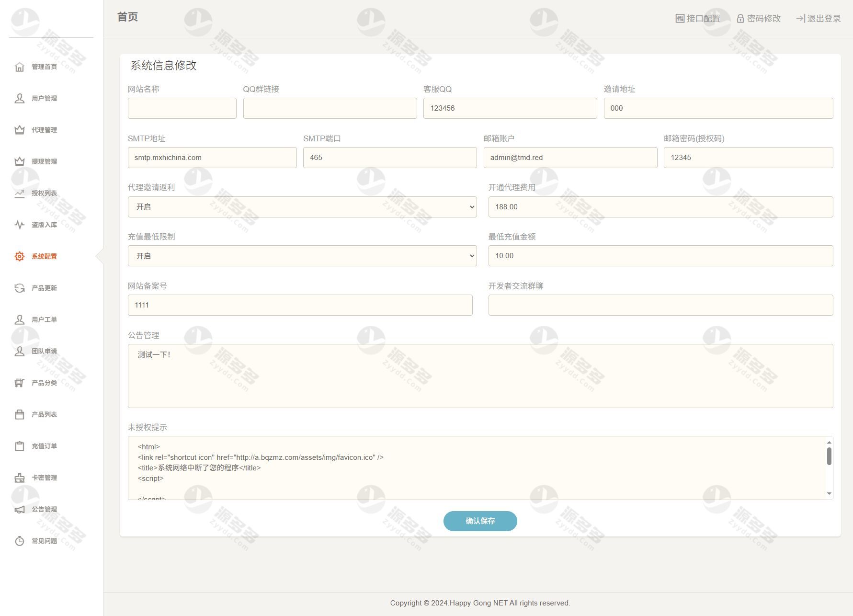Open 产品列表 in the sidebar
The image size is (853, 616).
(x=44, y=414)
